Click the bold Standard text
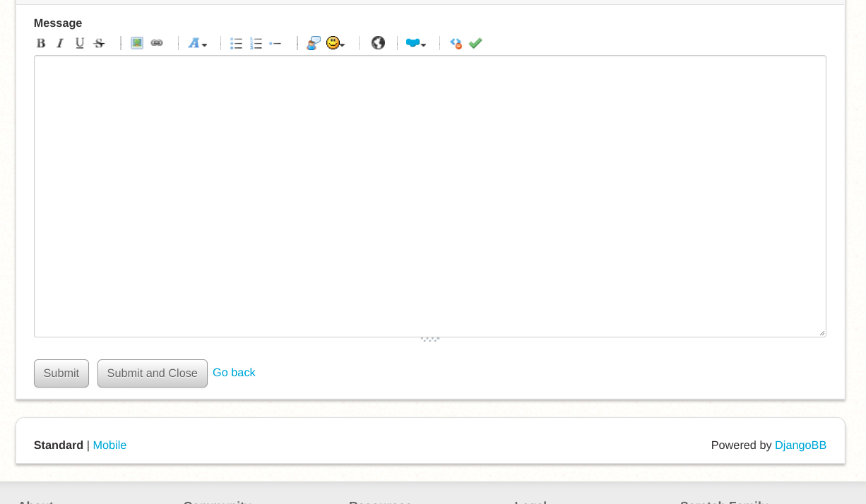The image size is (866, 504). 59,445
